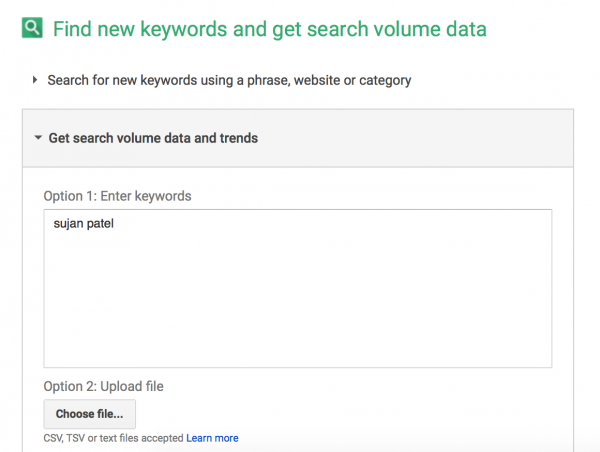Click into the Enter keywords text area

(x=298, y=288)
